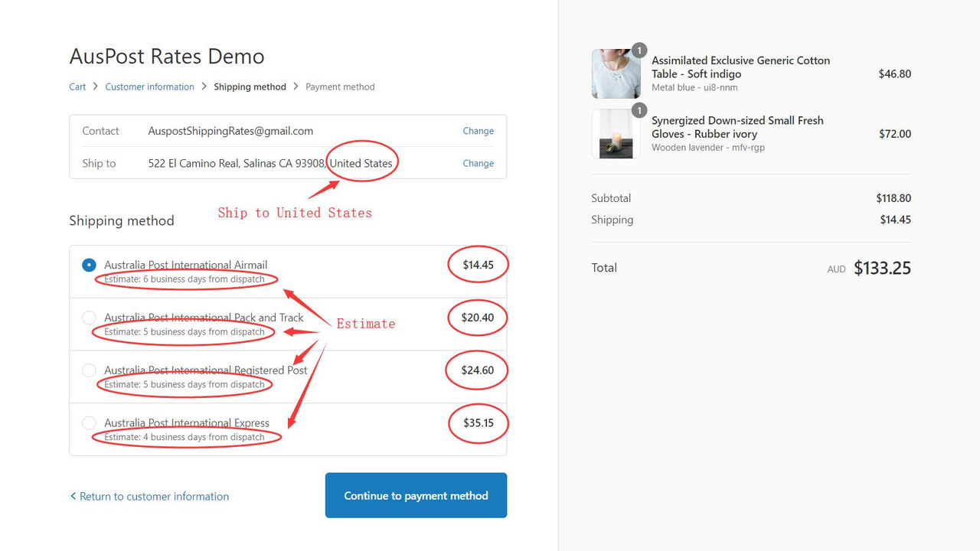
Task: Select the Shipping method breadcrumb step
Action: point(250,86)
